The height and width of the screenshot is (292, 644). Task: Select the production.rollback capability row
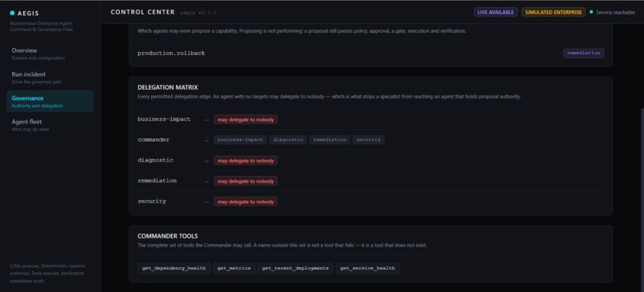(x=371, y=53)
